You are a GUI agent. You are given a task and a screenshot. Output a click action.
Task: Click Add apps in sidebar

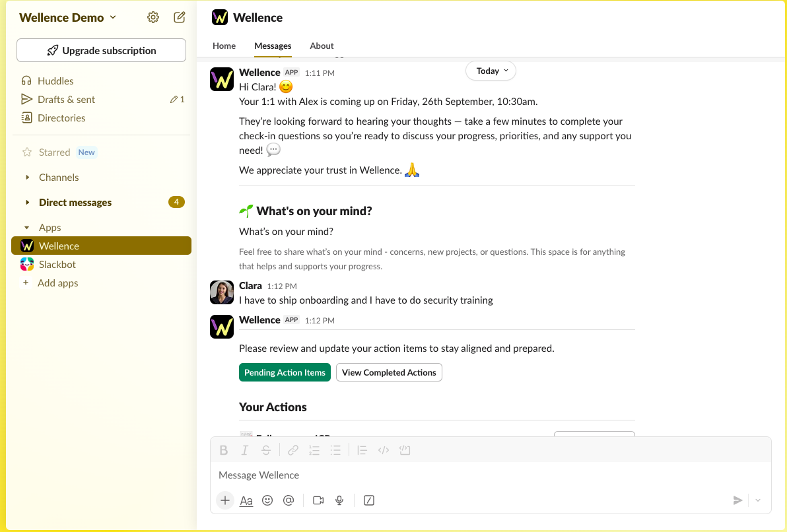tap(57, 283)
